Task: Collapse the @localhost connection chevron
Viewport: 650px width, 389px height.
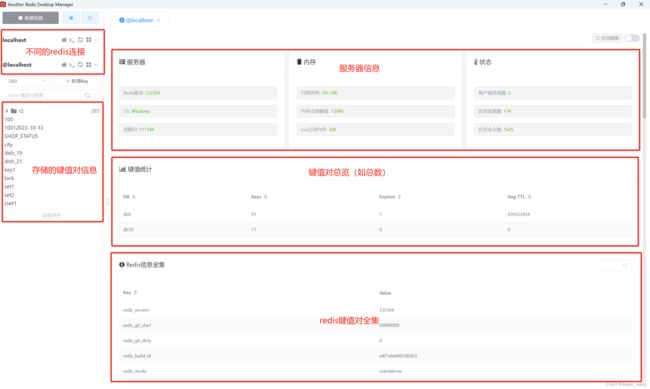Action: point(96,65)
